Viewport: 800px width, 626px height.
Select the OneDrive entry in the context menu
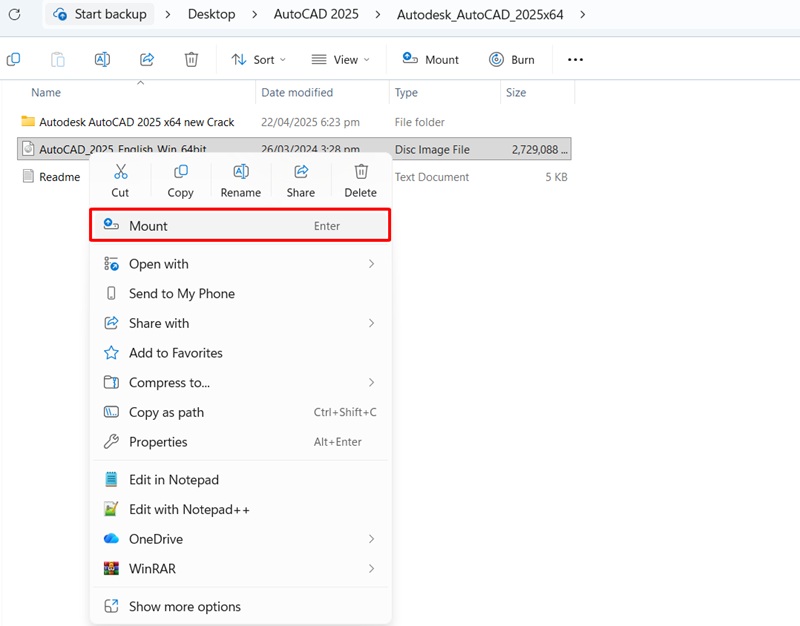tap(159, 539)
